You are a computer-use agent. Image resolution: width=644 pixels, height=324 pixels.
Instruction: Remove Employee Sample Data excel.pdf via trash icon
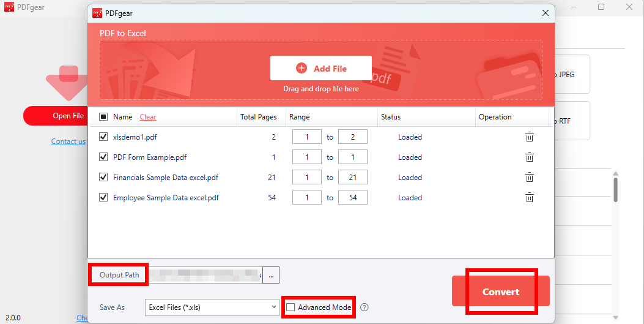click(x=530, y=197)
